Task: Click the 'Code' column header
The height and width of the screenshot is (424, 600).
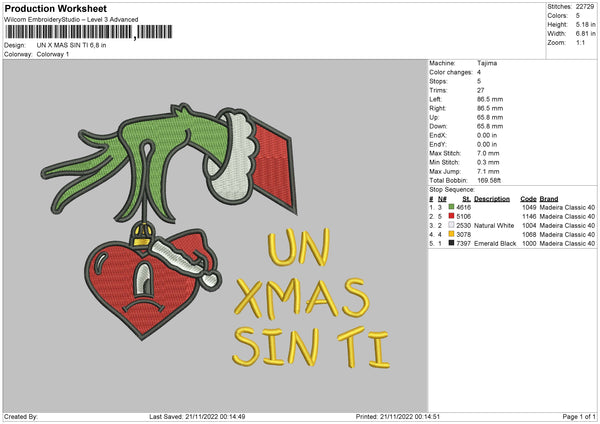Action: coord(528,199)
